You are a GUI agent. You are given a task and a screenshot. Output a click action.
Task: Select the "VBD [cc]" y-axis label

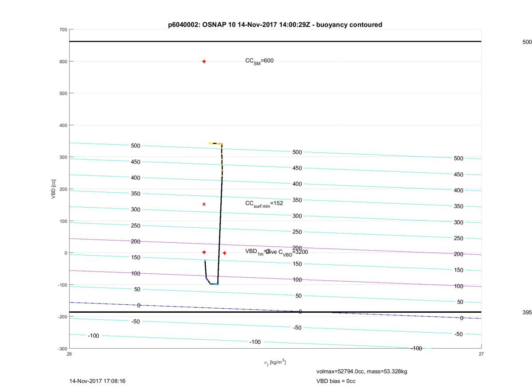click(x=54, y=189)
